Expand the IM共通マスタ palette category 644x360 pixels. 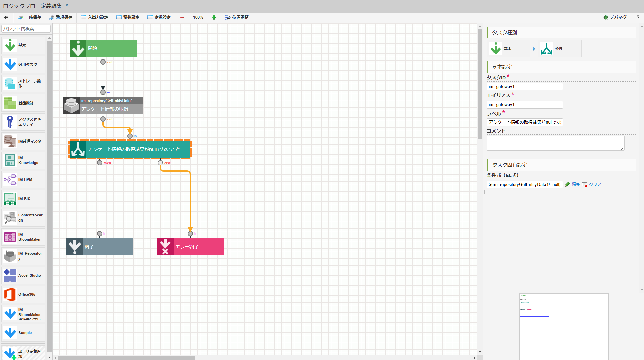(x=23, y=142)
